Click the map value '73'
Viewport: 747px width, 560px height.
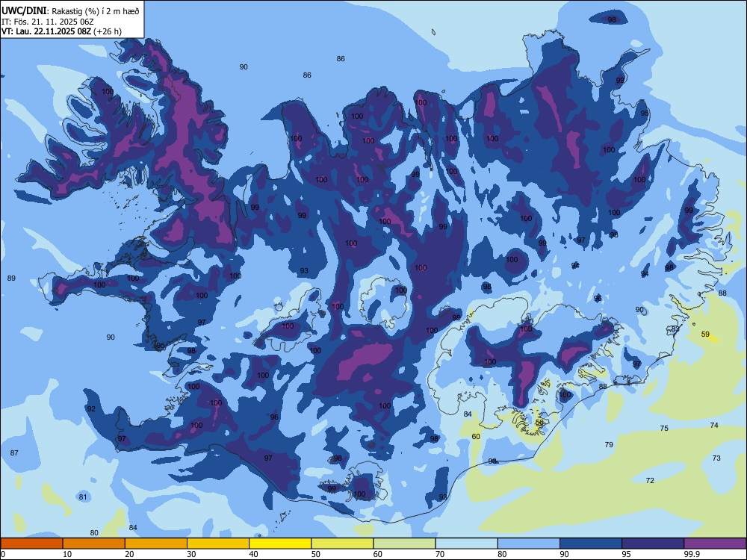click(x=716, y=458)
